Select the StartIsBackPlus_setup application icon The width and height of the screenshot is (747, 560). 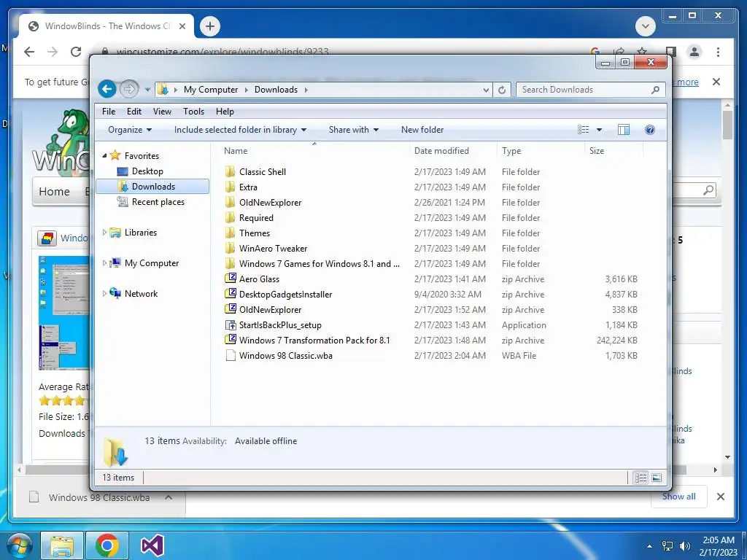pos(230,324)
